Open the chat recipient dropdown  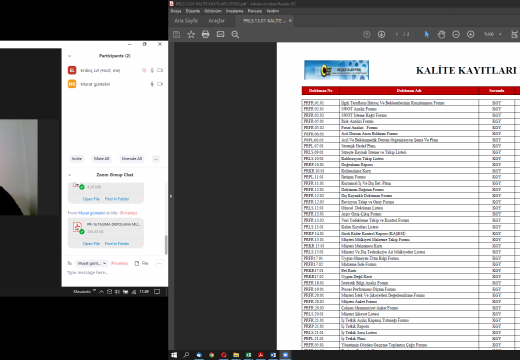(x=91, y=263)
